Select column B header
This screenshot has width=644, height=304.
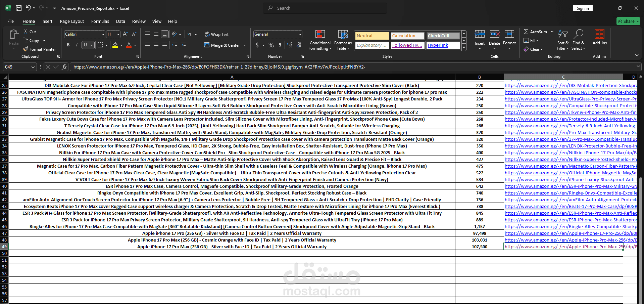(x=479, y=77)
